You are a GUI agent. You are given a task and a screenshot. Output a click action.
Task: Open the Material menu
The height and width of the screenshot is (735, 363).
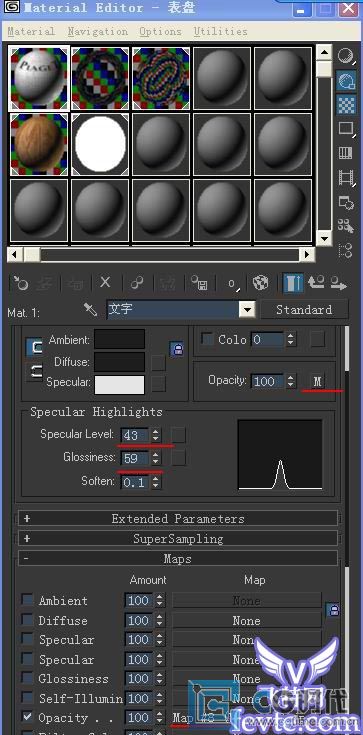[x=31, y=31]
